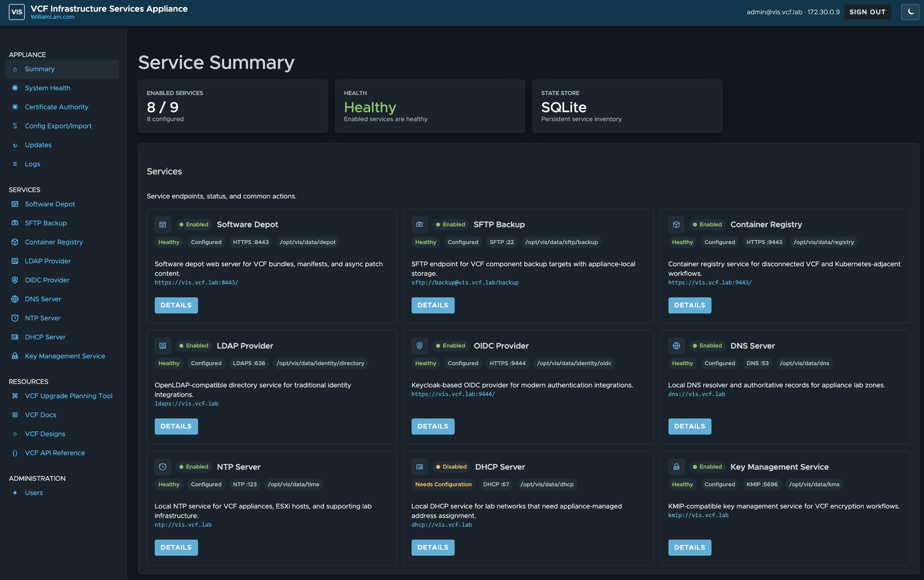Click SFTP Backup sidebar icon
The height and width of the screenshot is (580, 924).
point(15,223)
